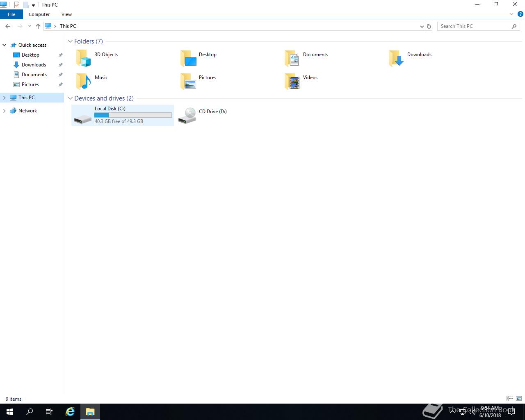525x420 pixels.
Task: Open the Windows Start menu
Action: (x=10, y=412)
